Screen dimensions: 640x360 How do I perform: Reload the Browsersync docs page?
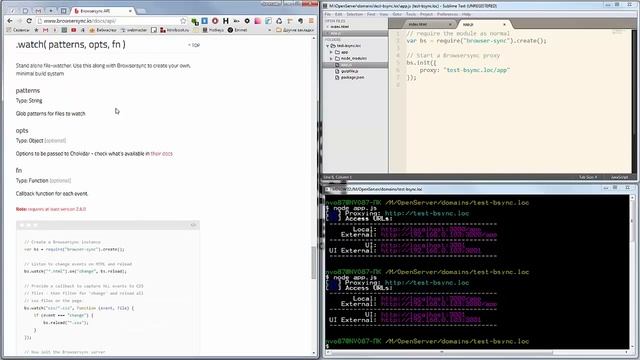click(29, 21)
